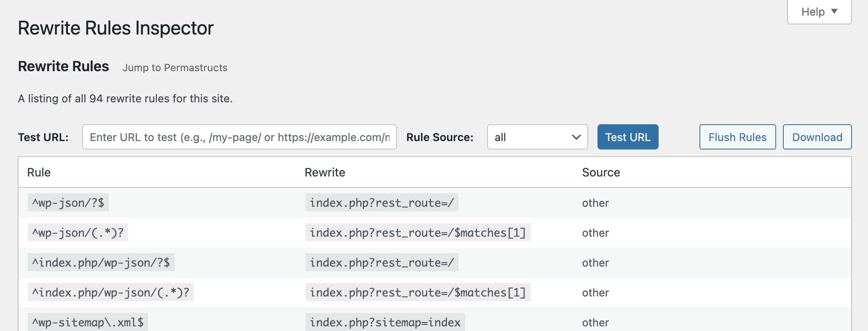Select the ^wp-json/?$ rule code

click(x=68, y=203)
